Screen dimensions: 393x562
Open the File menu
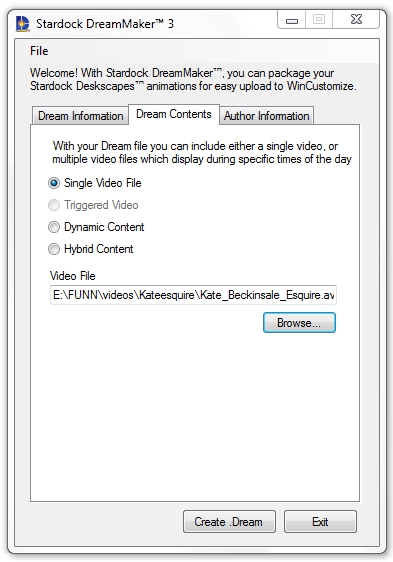(39, 51)
